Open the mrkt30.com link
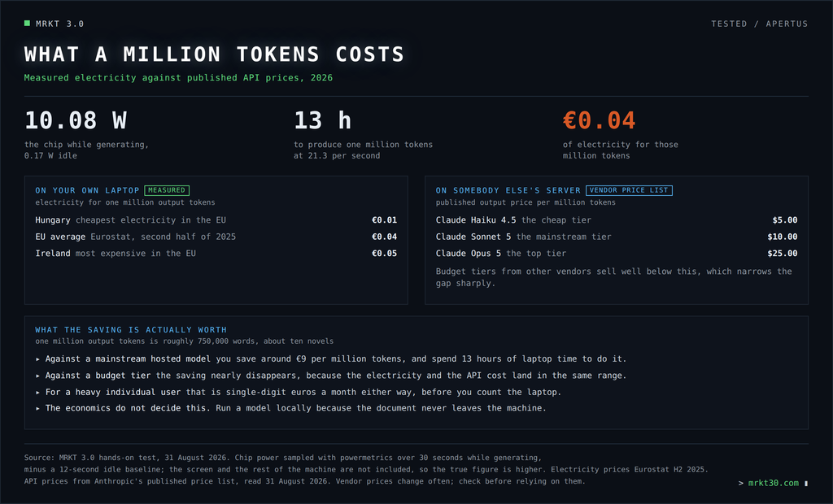Viewport: 833px width, 504px height. 773,483
